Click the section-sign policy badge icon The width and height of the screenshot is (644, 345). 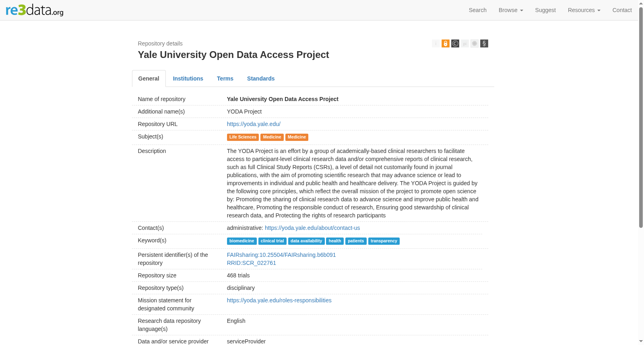click(x=484, y=43)
